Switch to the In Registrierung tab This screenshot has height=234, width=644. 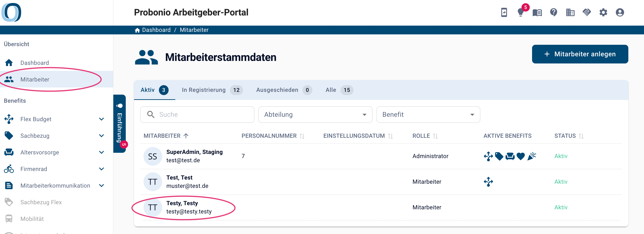click(x=212, y=90)
